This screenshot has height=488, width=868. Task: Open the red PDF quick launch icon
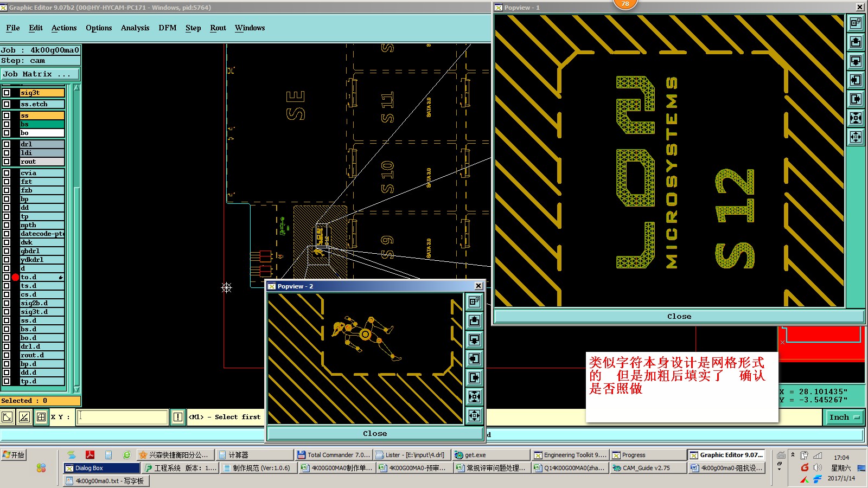90,455
